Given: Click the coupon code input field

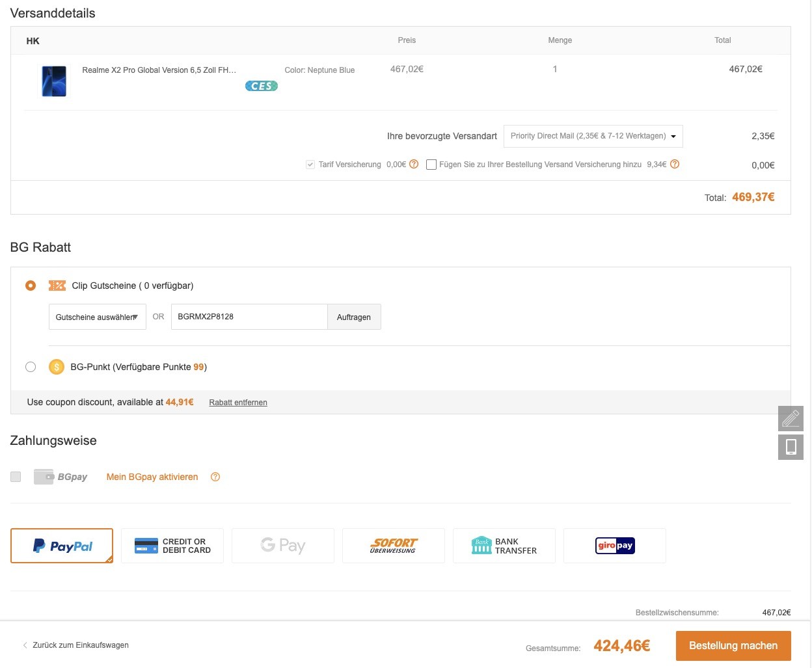Looking at the screenshot, I should point(249,317).
